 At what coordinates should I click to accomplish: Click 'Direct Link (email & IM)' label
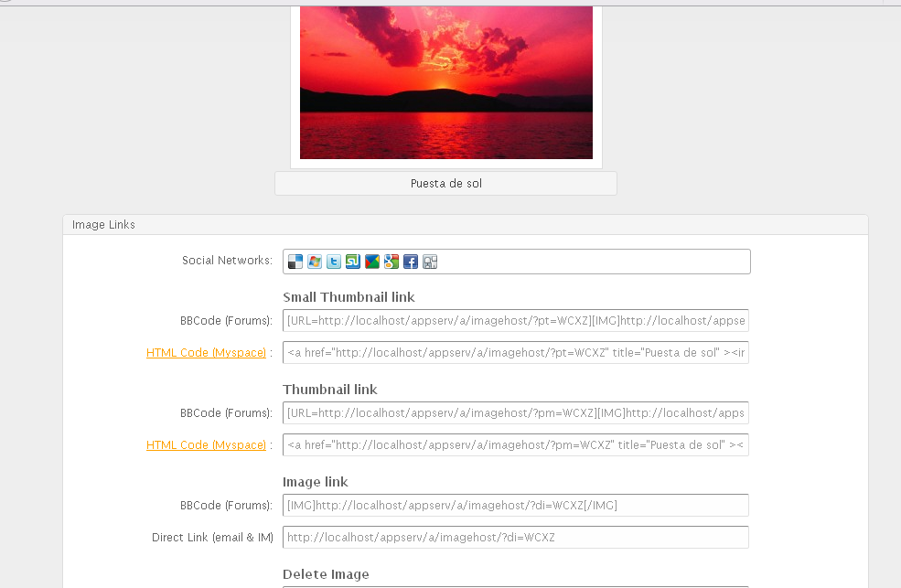click(212, 538)
